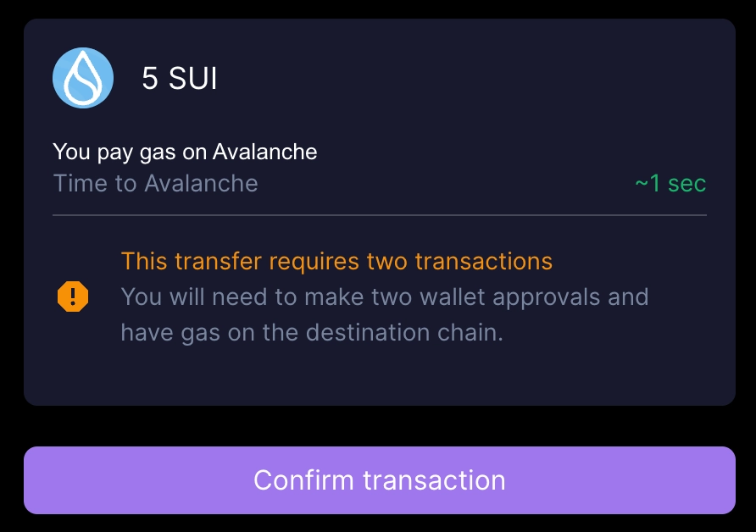The width and height of the screenshot is (756, 532).
Task: Click the exclamation mark inside warning icon
Action: click(73, 296)
